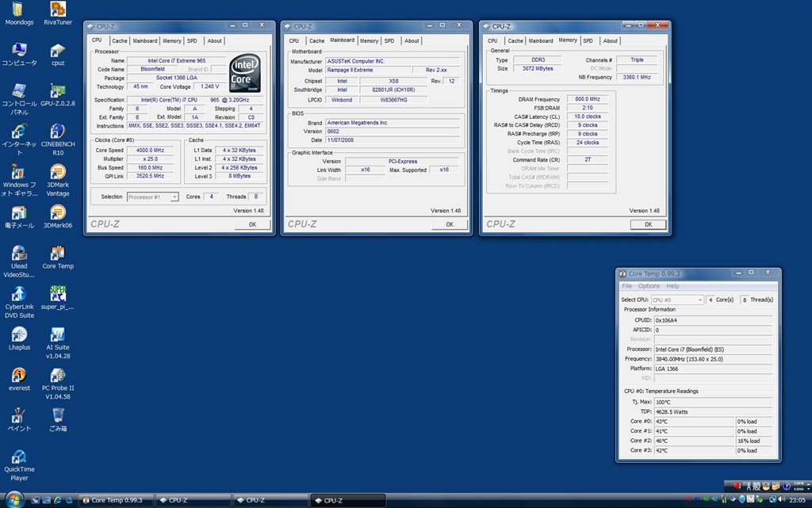Viewport: 812px width, 508px height.
Task: Open super_pi desktop icon
Action: (x=57, y=298)
